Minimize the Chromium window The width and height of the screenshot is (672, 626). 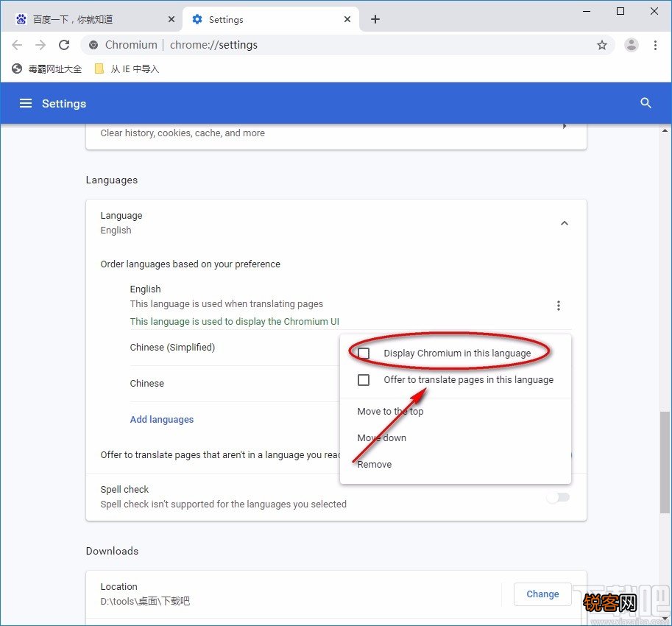click(x=587, y=11)
